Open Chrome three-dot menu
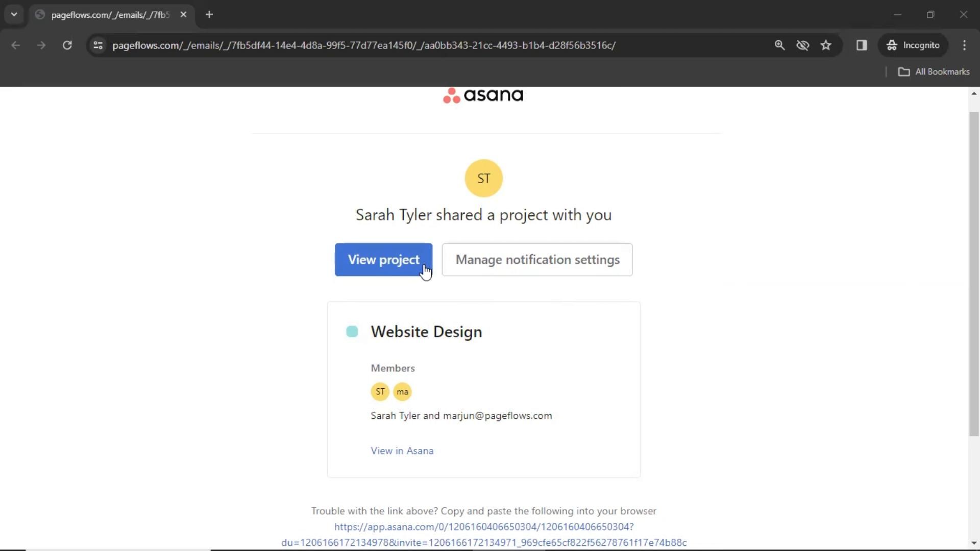The height and width of the screenshot is (551, 980). point(964,45)
